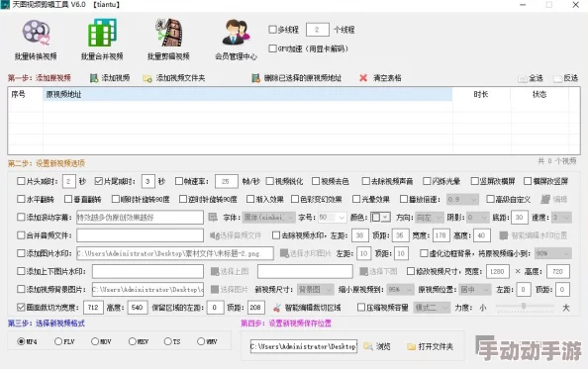Click scrolling subtitle text input field
The image size is (588, 369).
140,217
